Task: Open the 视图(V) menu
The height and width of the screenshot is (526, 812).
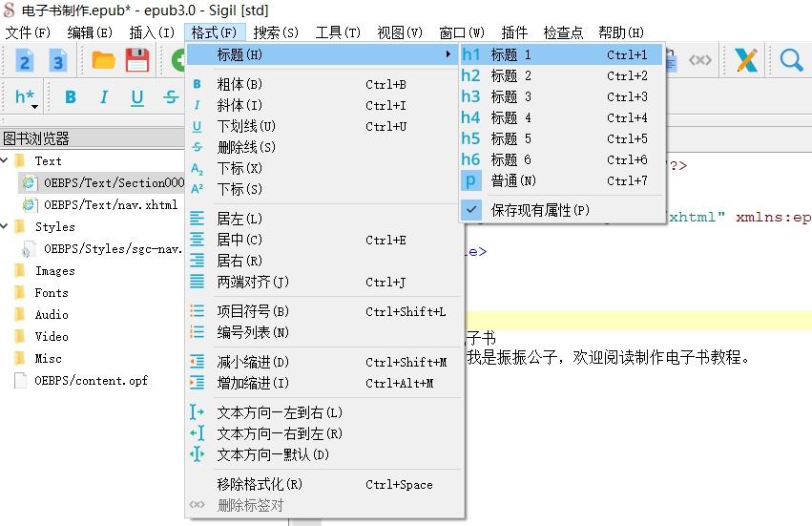Action: click(x=400, y=32)
